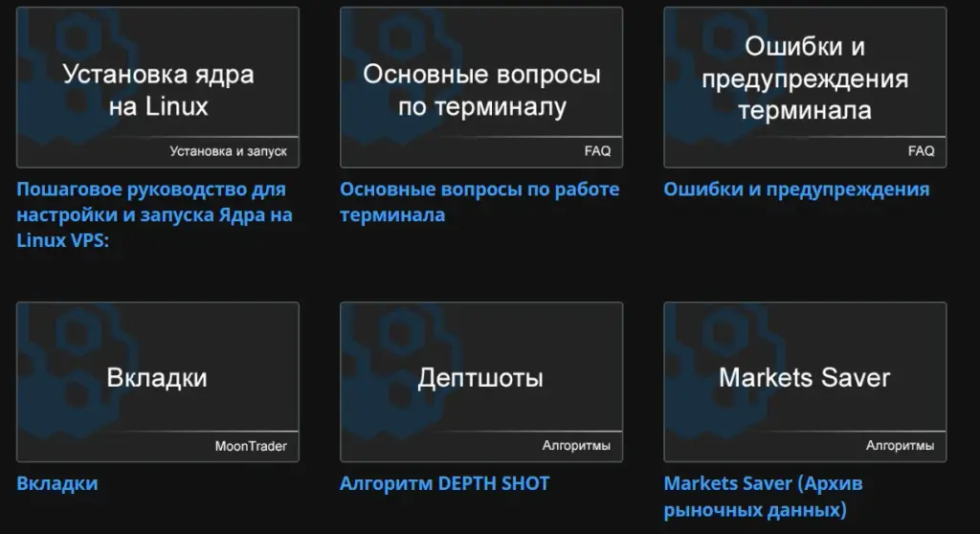Click the 'MoonTrader' category label
980x534 pixels.
click(251, 446)
